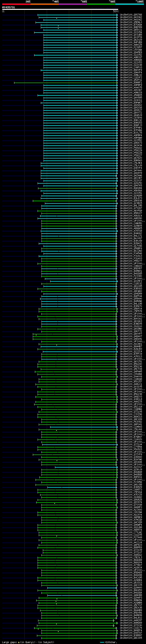Screen dimensions: 146x644
Task: Select the UniRef100_B3TLT5 label
Action: coord(131,133)
